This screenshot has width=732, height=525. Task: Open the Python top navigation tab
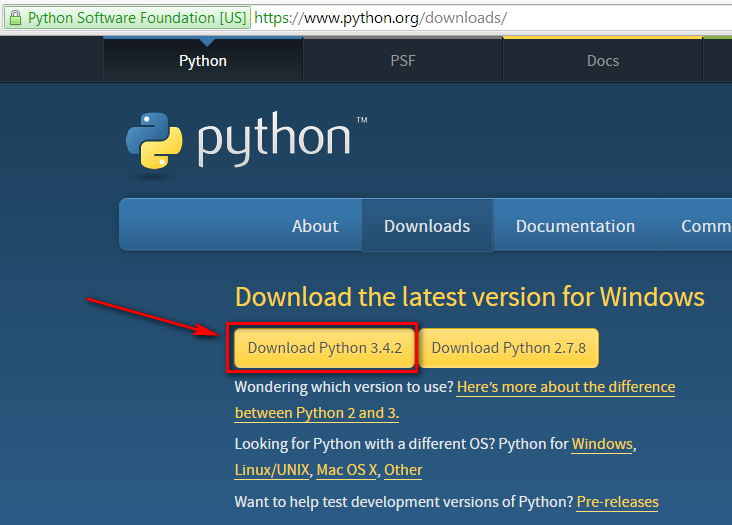pos(203,61)
